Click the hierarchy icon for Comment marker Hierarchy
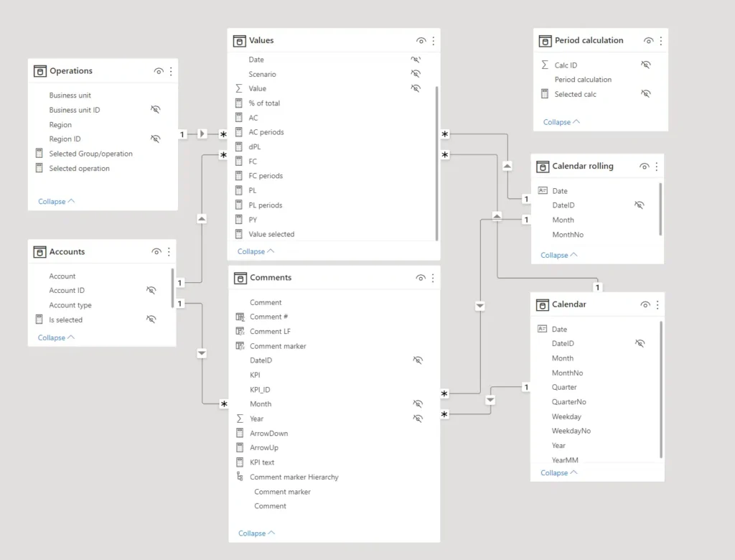The image size is (735, 560). tap(240, 477)
